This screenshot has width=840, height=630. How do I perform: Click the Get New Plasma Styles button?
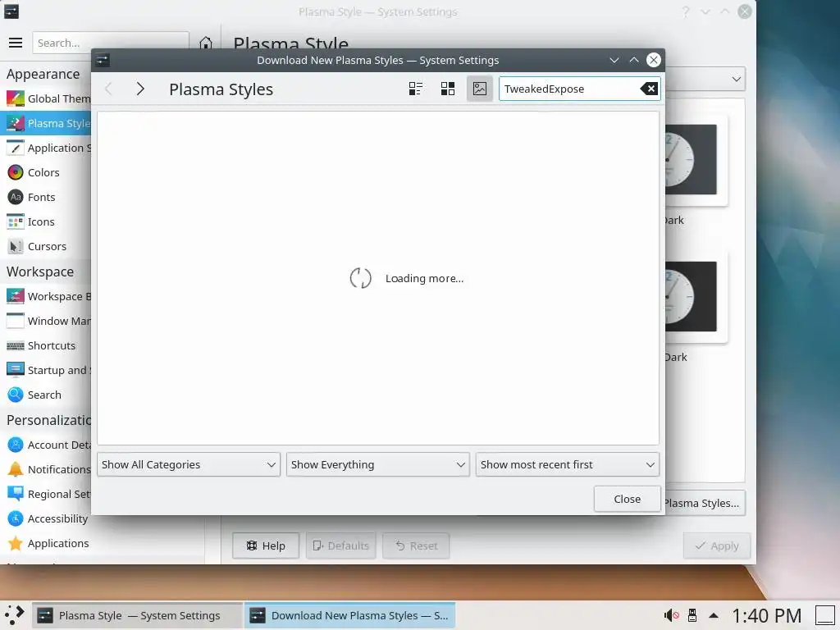point(704,503)
